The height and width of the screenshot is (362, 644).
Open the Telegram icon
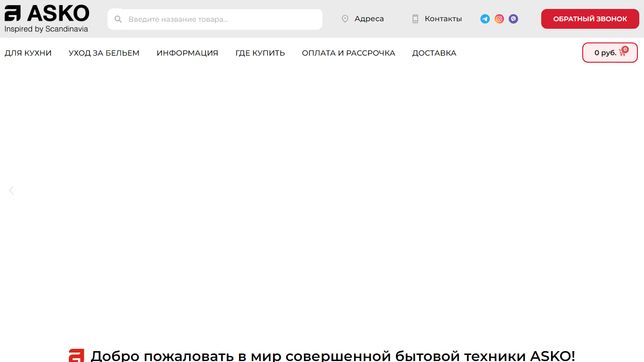[485, 19]
